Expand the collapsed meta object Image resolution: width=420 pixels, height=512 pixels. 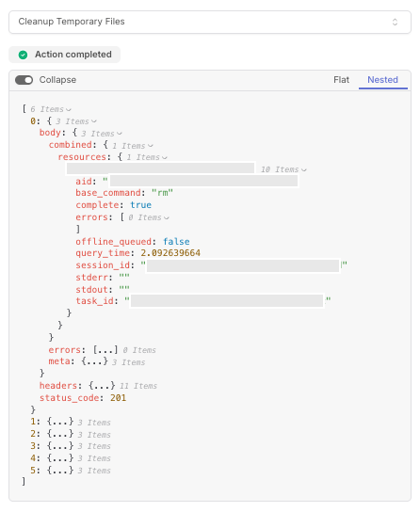[94, 361]
